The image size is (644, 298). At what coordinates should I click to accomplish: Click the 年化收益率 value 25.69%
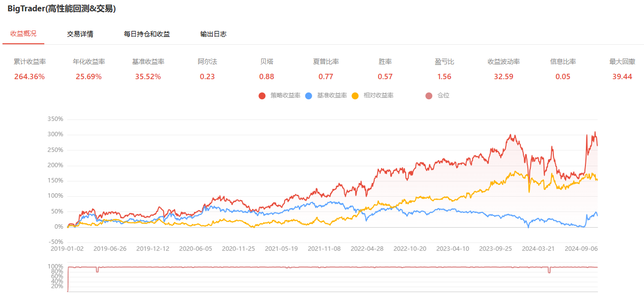pyautogui.click(x=89, y=77)
